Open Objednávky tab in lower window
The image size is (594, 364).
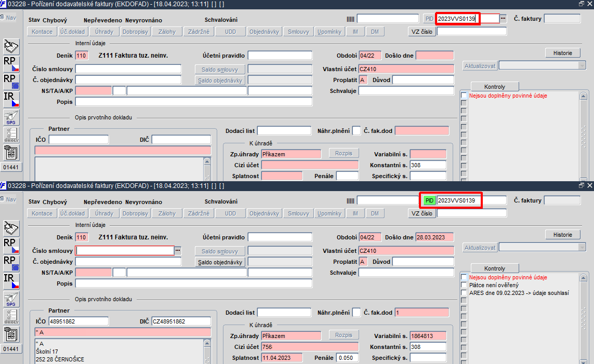pos(264,213)
